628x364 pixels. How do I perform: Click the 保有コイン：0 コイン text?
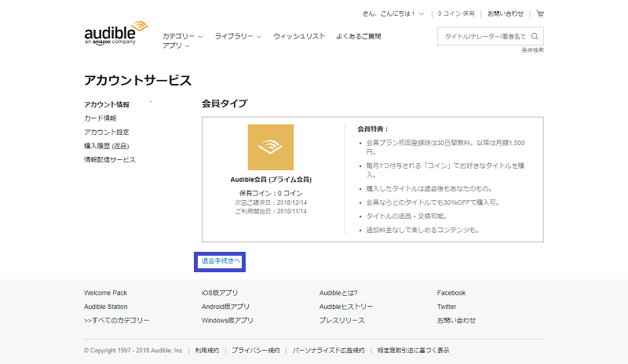click(x=271, y=193)
